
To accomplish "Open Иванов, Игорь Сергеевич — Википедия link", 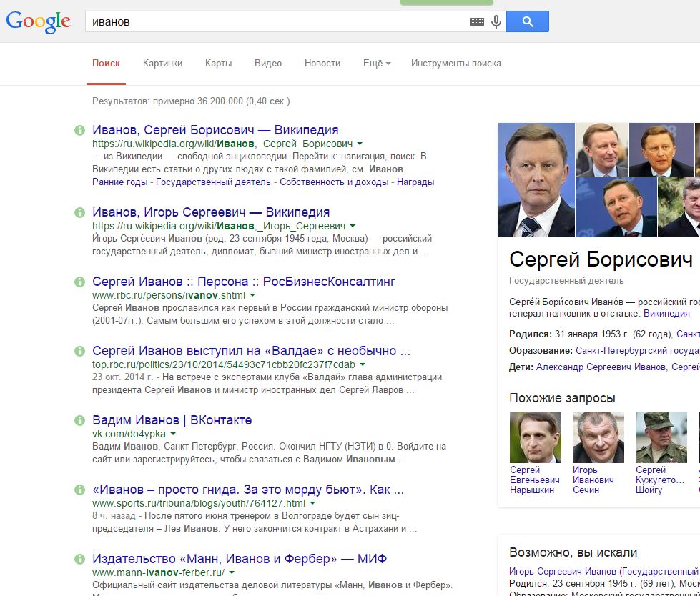I will 211,212.
